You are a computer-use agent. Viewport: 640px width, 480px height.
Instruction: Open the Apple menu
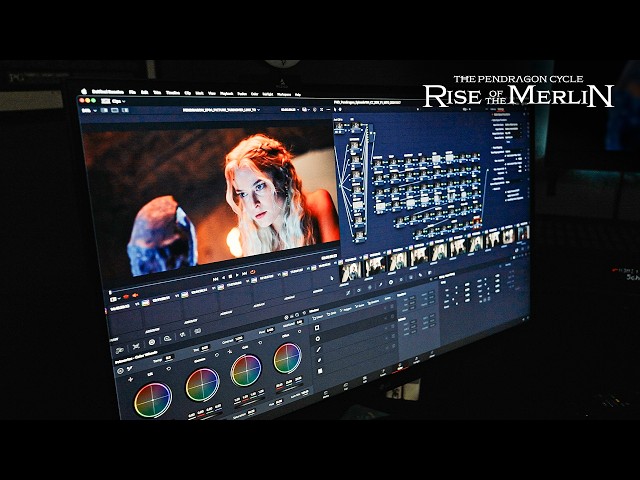[84, 91]
